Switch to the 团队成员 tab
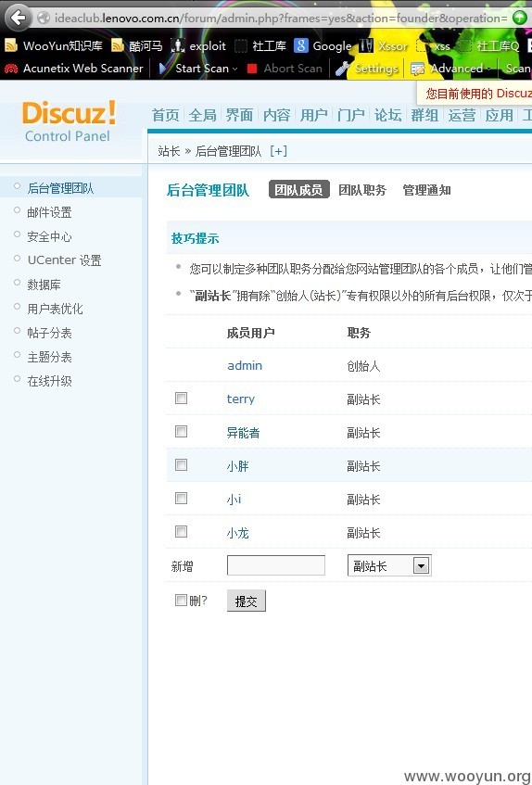532x785 pixels. pyautogui.click(x=298, y=190)
